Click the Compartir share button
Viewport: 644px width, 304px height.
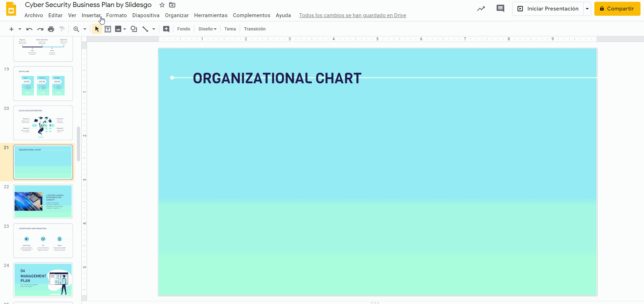click(x=617, y=9)
